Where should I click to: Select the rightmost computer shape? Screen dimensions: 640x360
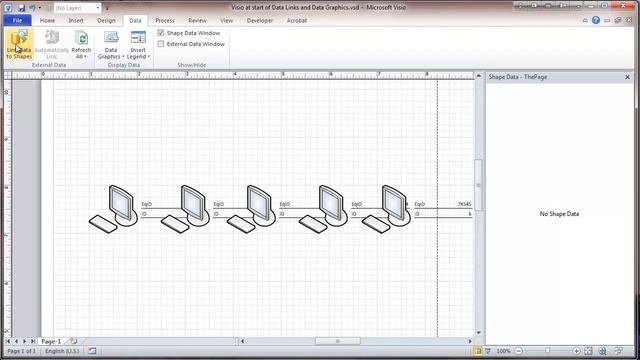pyautogui.click(x=386, y=209)
